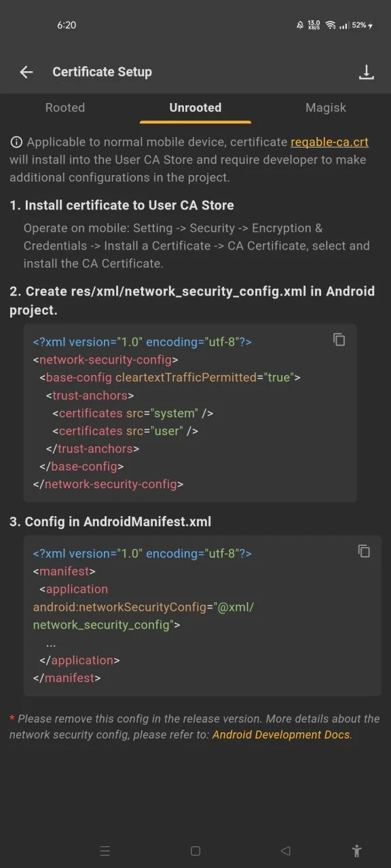Image resolution: width=391 pixels, height=868 pixels.
Task: Open the Android Development Docs link
Action: pos(281,735)
